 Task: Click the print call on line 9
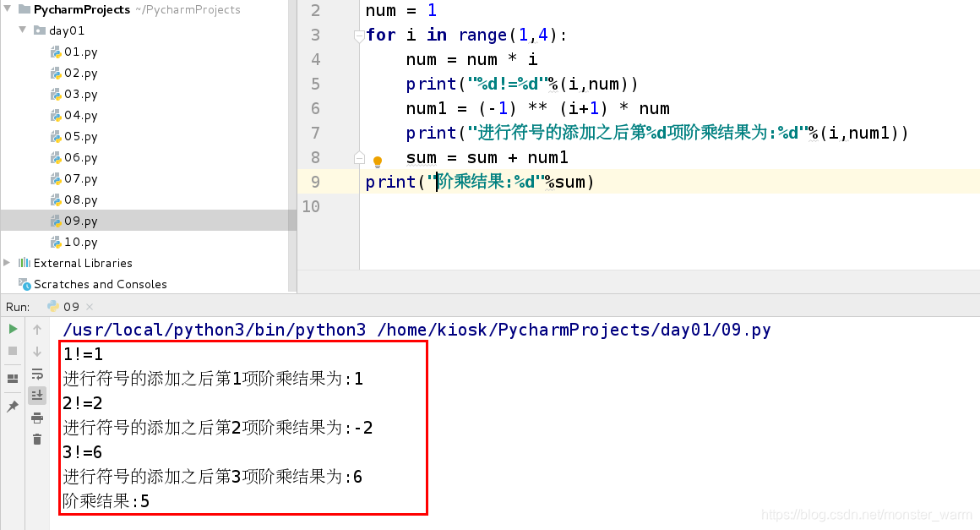click(x=479, y=183)
